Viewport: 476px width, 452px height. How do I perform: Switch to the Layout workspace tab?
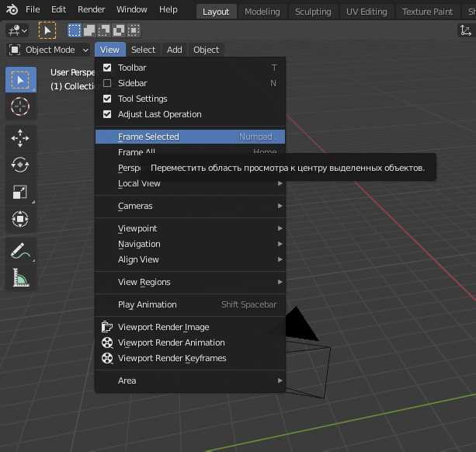click(x=216, y=12)
